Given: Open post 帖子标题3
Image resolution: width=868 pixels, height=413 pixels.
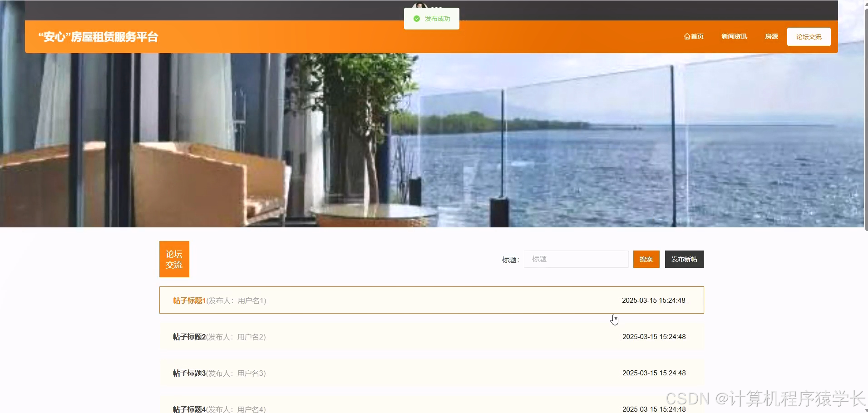Looking at the screenshot, I should click(x=431, y=373).
